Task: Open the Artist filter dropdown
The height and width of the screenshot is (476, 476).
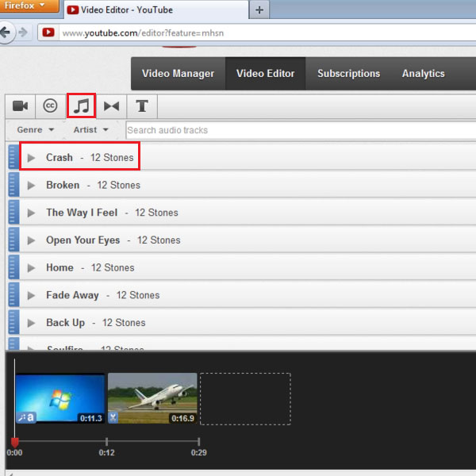Action: [90, 130]
